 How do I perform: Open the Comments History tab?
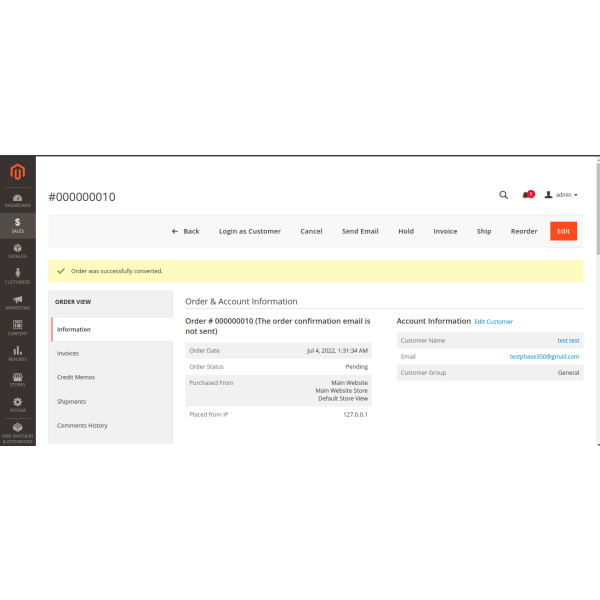click(82, 425)
